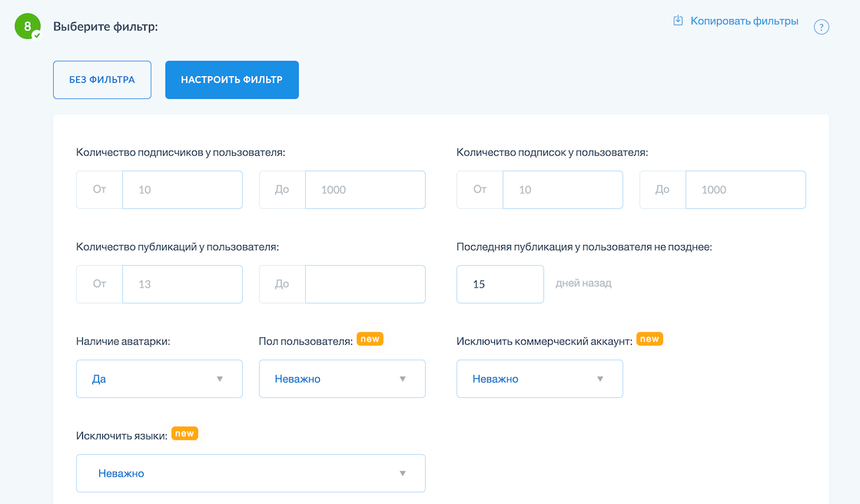
Task: Open the Пол пользователя dropdown
Action: point(342,379)
